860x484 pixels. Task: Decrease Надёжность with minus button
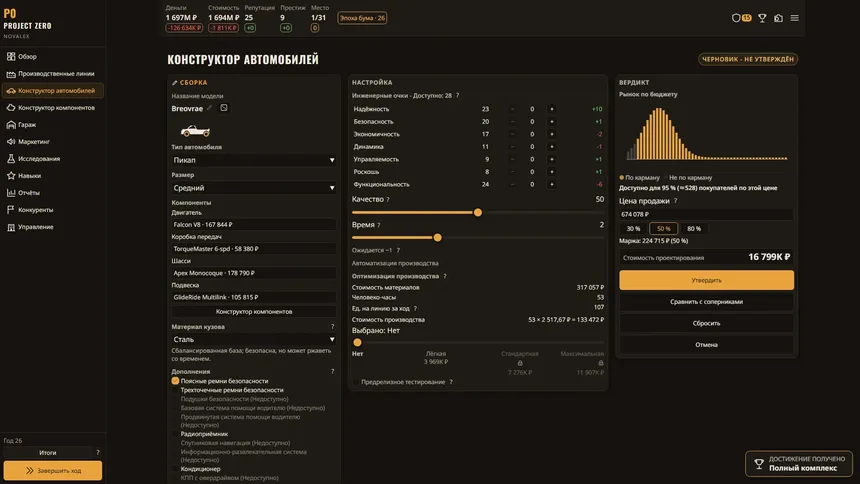click(512, 109)
